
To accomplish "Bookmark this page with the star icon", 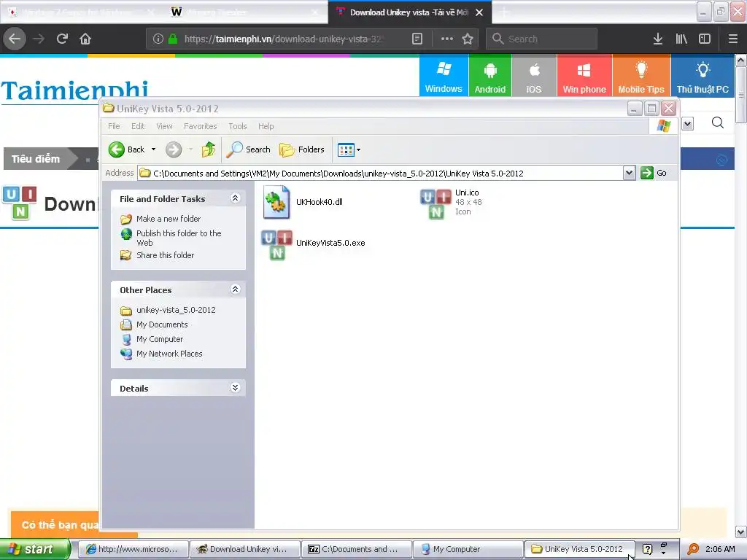I will (x=468, y=39).
